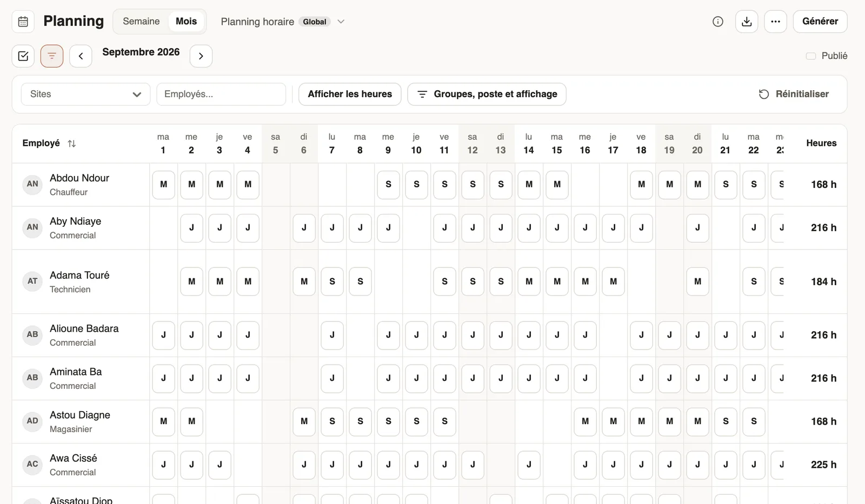
Task: Click Astou Diagne's AD avatar
Action: 32,421
